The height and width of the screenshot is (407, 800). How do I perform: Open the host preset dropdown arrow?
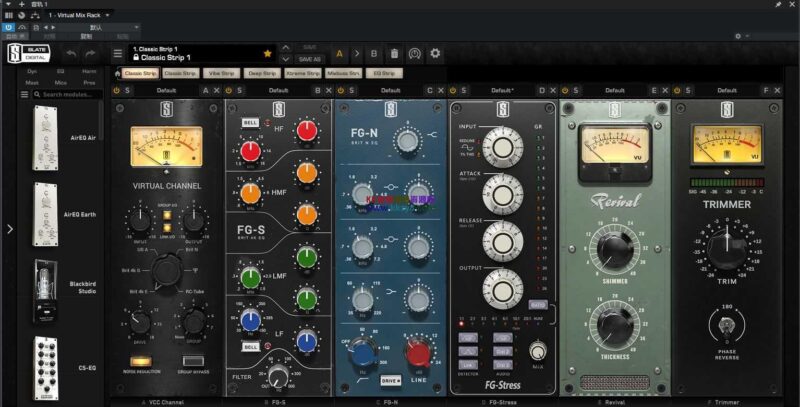(136, 27)
